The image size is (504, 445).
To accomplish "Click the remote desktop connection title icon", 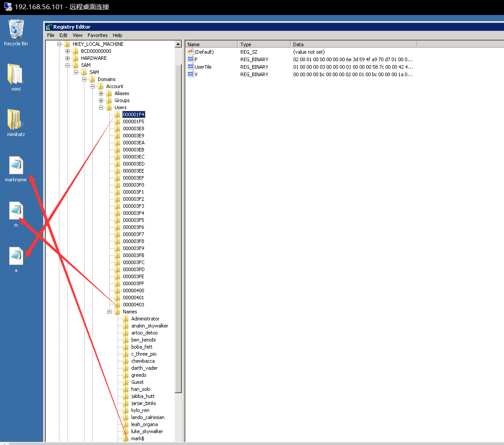I will click(x=8, y=7).
